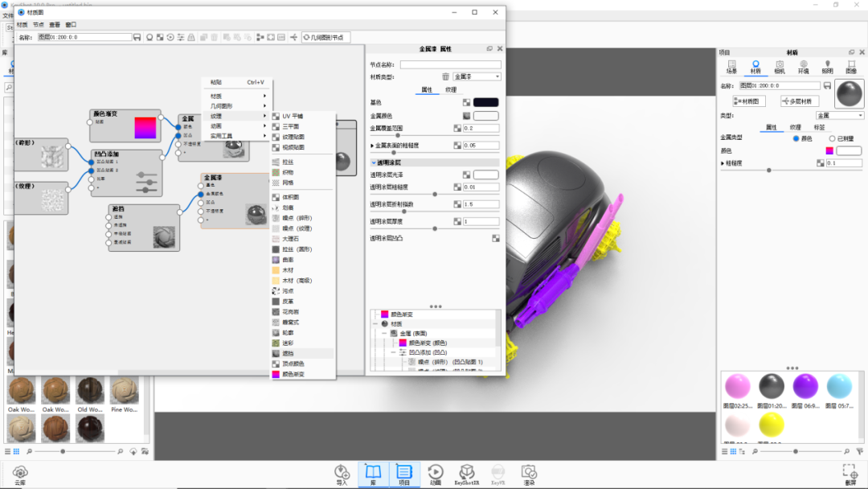Click the texture icon beside 透明涂层凹凸
868x489 pixels.
[495, 238]
